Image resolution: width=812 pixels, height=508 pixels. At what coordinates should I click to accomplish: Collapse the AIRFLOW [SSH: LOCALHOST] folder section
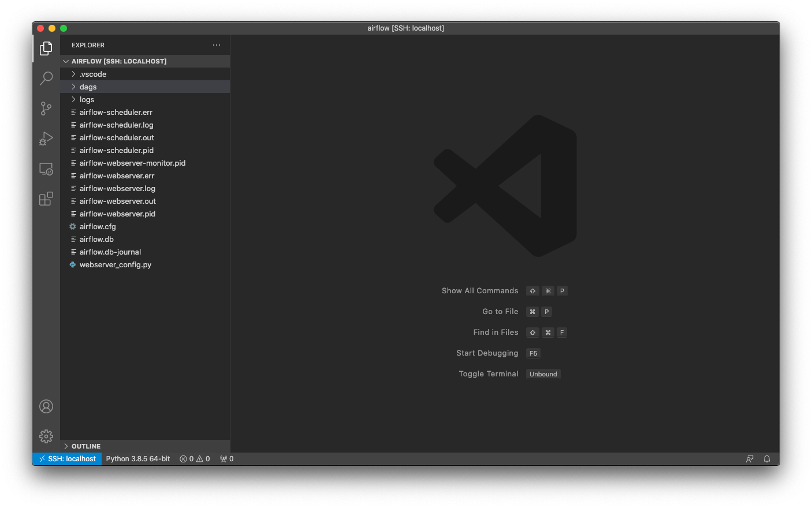point(145,61)
